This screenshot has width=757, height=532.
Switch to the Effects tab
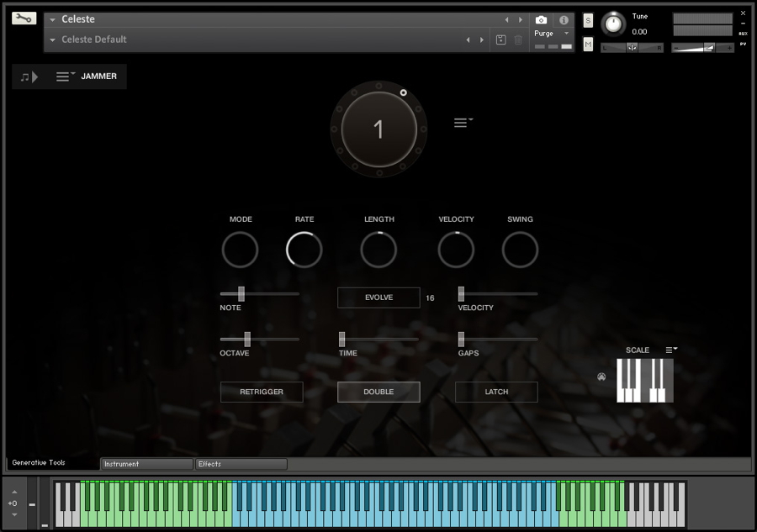(x=241, y=464)
